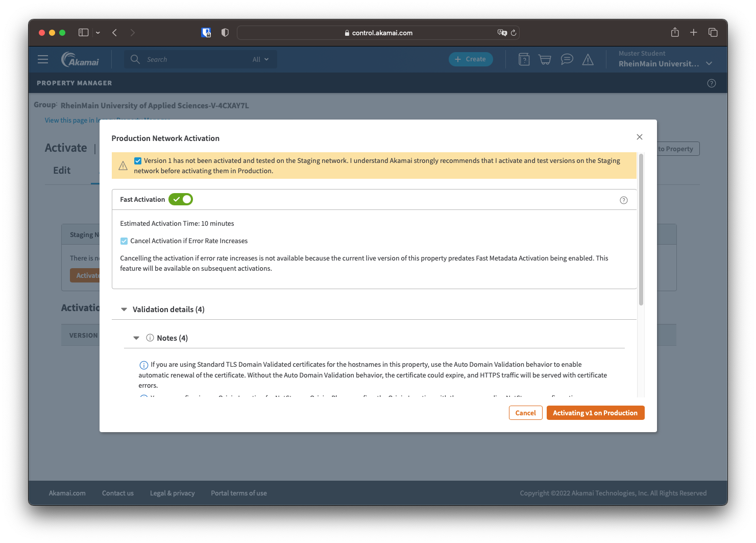Toggle Safari sidebar panel icon
Viewport: 756px width, 543px height.
pyautogui.click(x=84, y=33)
